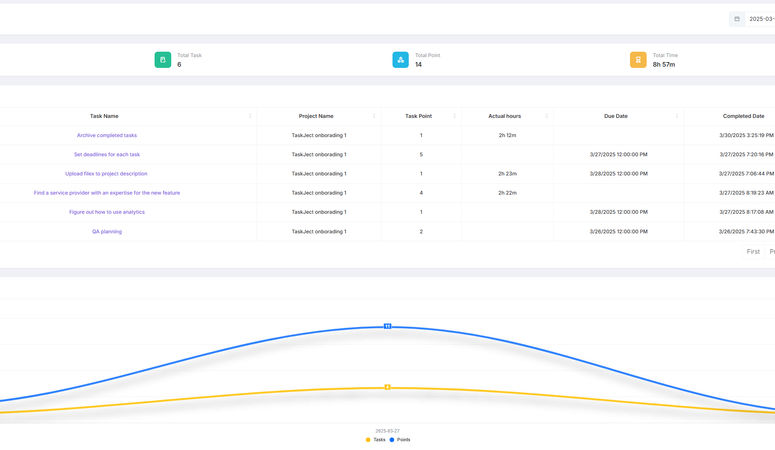Click the 3/26/2025 12:00:00 PM due date

pos(618,231)
